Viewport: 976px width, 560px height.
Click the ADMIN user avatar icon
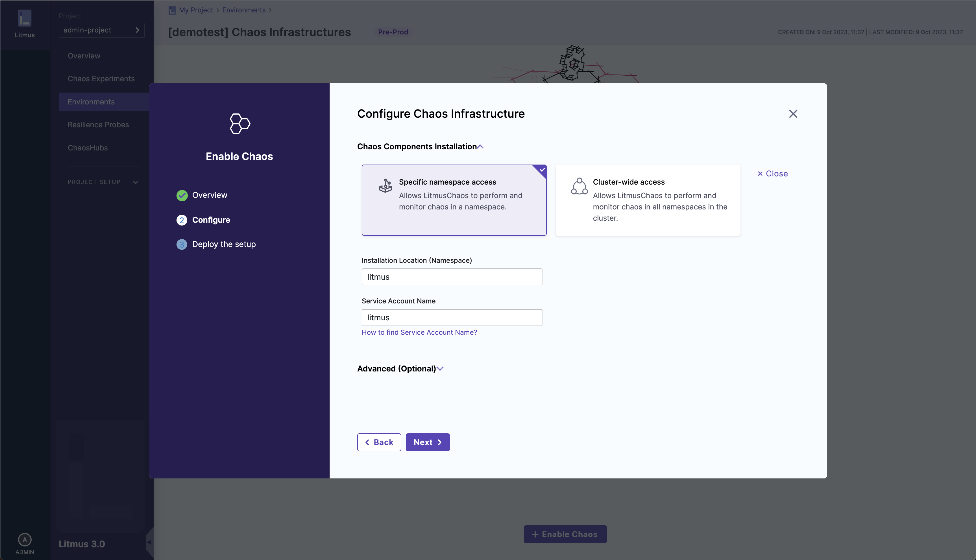tap(25, 539)
